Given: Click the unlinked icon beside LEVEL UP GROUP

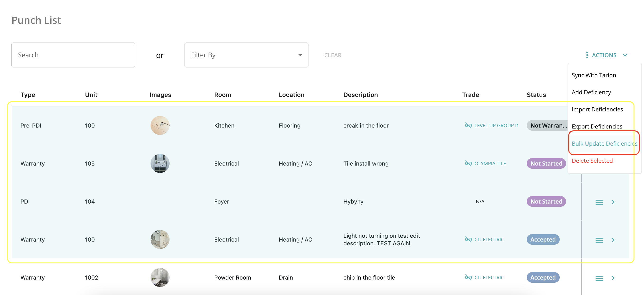Looking at the screenshot, I should click(x=468, y=125).
